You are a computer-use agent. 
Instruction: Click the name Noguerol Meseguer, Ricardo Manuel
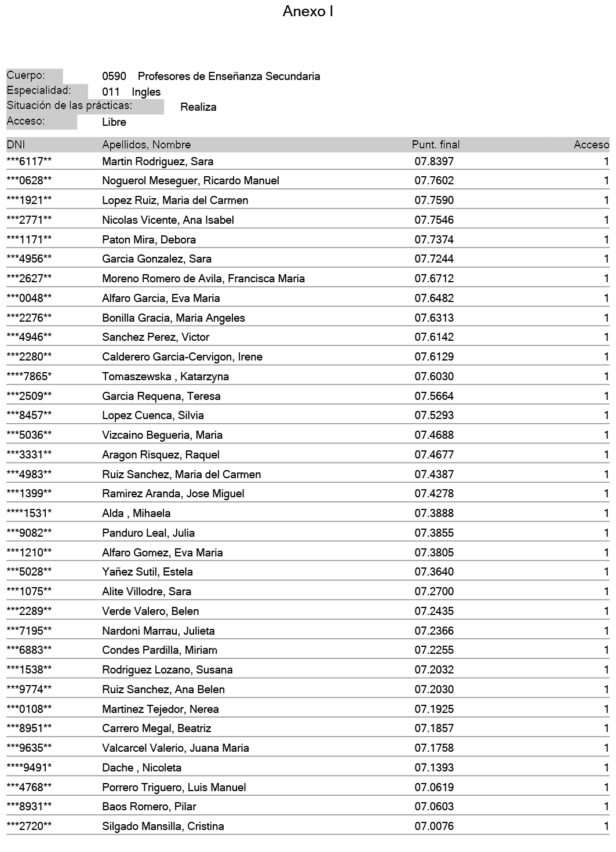click(x=190, y=181)
